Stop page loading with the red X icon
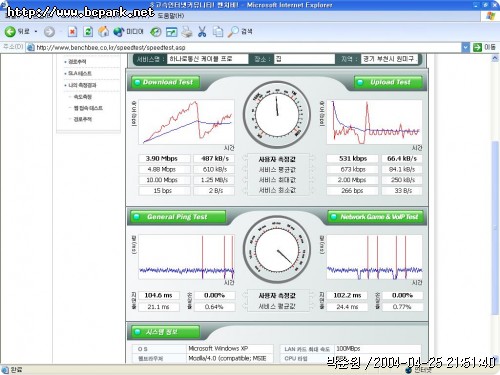Screen dimensions: 500x375 (x=72, y=32)
